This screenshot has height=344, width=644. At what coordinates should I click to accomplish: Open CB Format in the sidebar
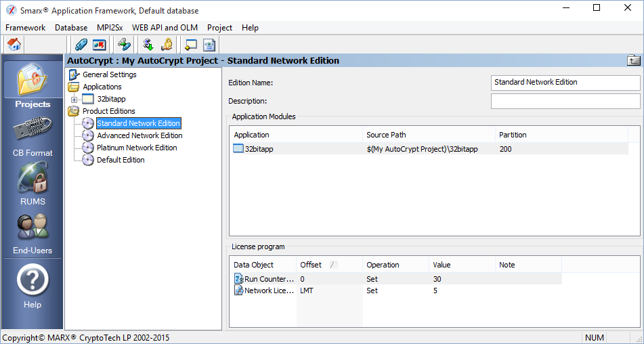coord(33,135)
